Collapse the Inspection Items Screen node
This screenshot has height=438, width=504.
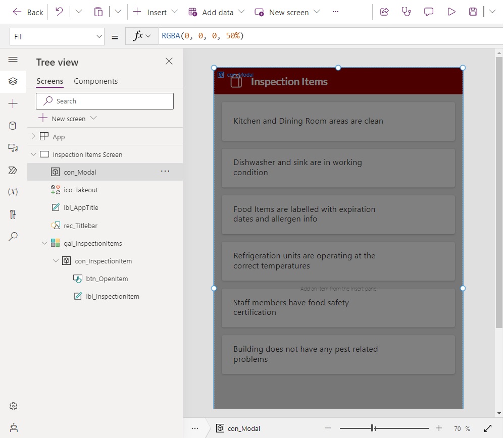click(33, 154)
